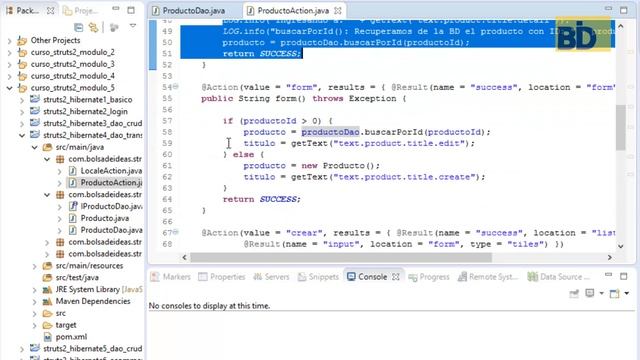
Task: Minimize the editor area
Action: pyautogui.click(x=608, y=9)
